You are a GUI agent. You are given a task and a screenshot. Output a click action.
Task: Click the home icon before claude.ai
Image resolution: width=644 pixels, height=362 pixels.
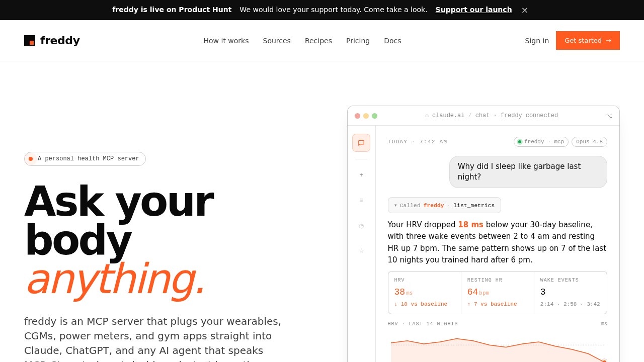tap(427, 116)
